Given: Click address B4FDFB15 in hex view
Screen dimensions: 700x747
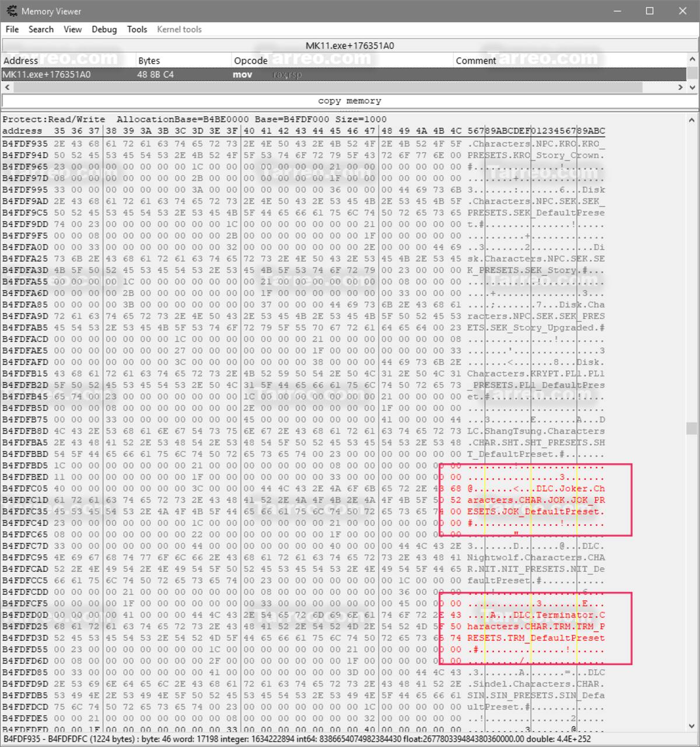Looking at the screenshot, I should (25, 373).
